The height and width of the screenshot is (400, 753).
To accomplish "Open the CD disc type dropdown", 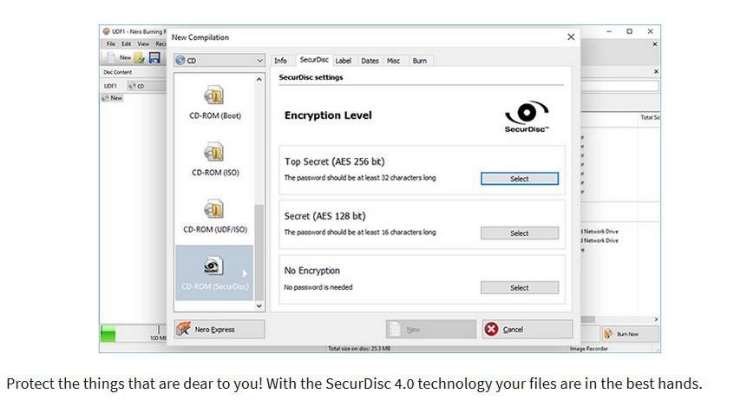I will (x=219, y=61).
